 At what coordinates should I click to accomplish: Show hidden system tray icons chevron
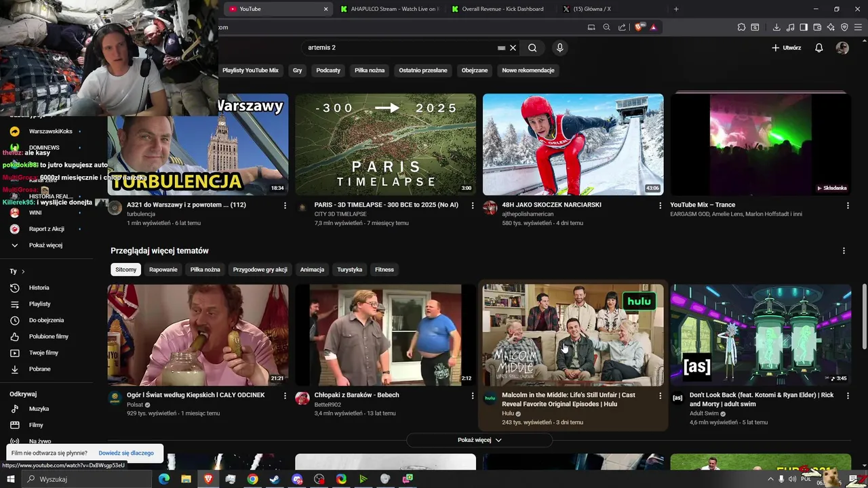tap(770, 479)
